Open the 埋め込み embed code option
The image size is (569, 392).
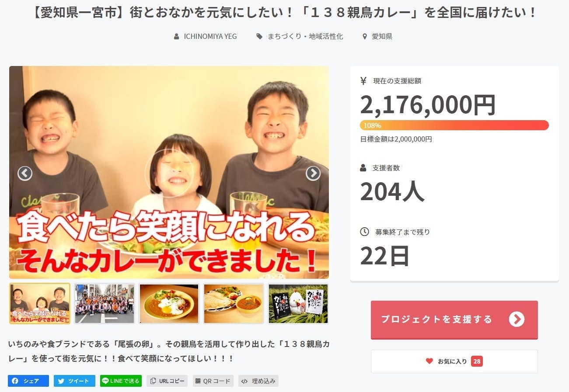[258, 381]
